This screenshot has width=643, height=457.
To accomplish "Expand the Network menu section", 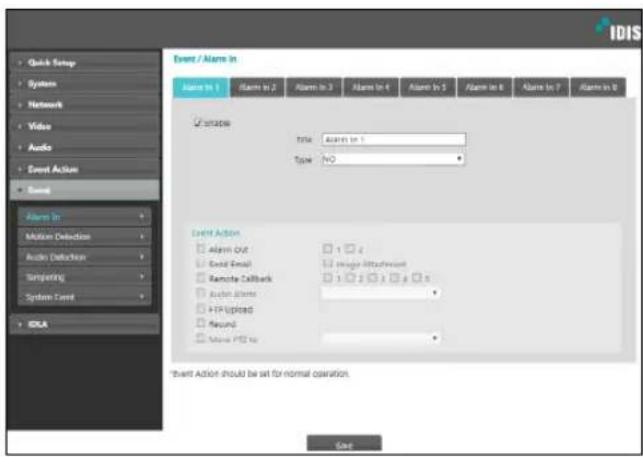I will coord(84,105).
